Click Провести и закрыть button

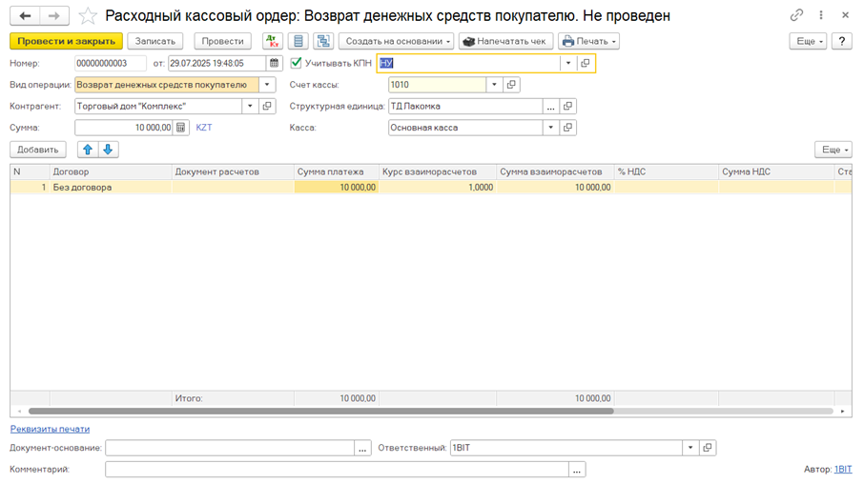[x=67, y=41]
